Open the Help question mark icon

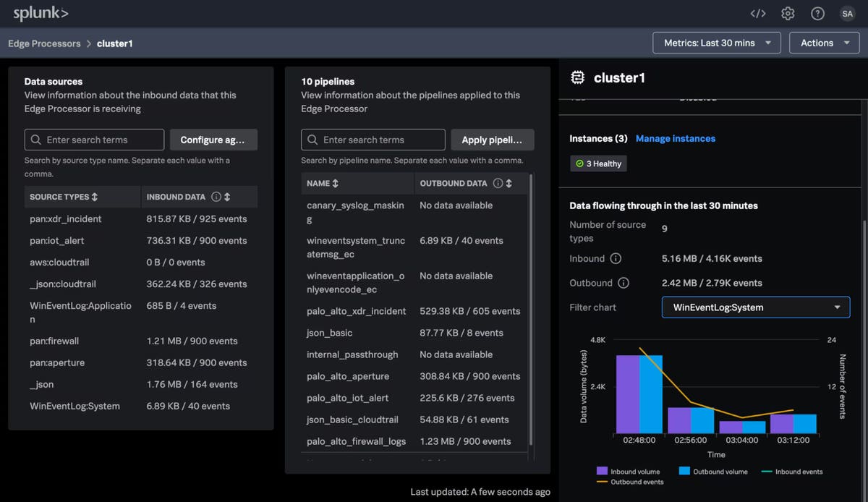click(x=817, y=13)
